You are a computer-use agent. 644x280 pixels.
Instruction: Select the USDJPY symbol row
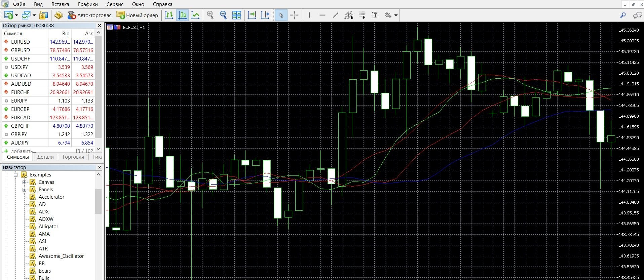pyautogui.click(x=48, y=67)
